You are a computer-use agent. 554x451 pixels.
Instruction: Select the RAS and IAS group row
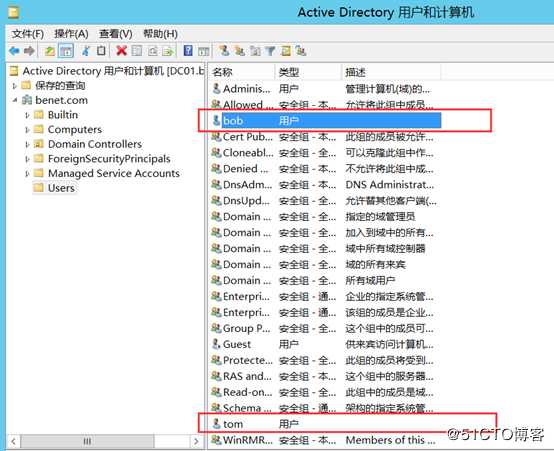point(325,376)
